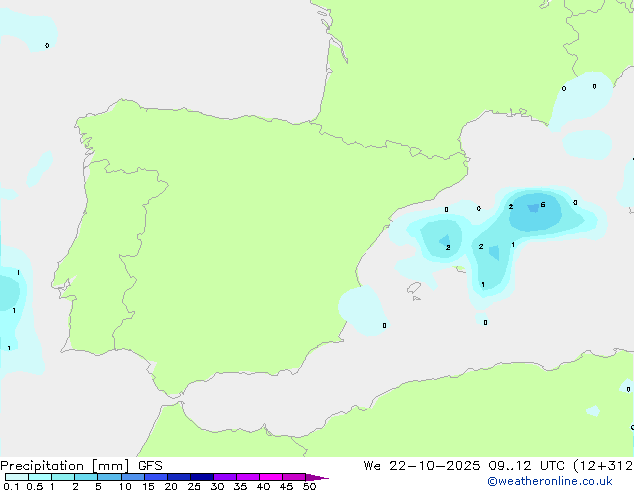
Task: Click the '(12+312' forecast offset text
Action: [x=603, y=466]
